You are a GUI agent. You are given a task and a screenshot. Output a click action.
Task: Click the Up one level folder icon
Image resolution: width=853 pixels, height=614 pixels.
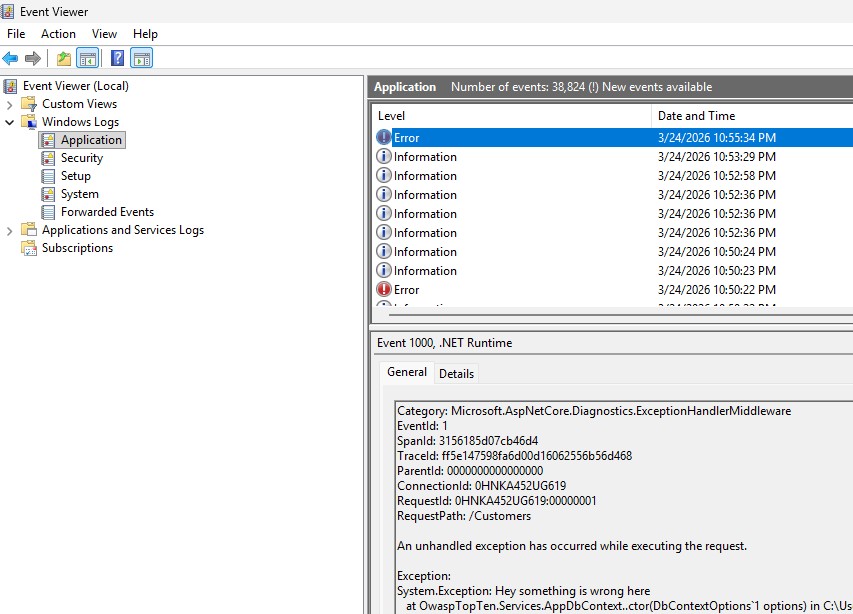(64, 58)
